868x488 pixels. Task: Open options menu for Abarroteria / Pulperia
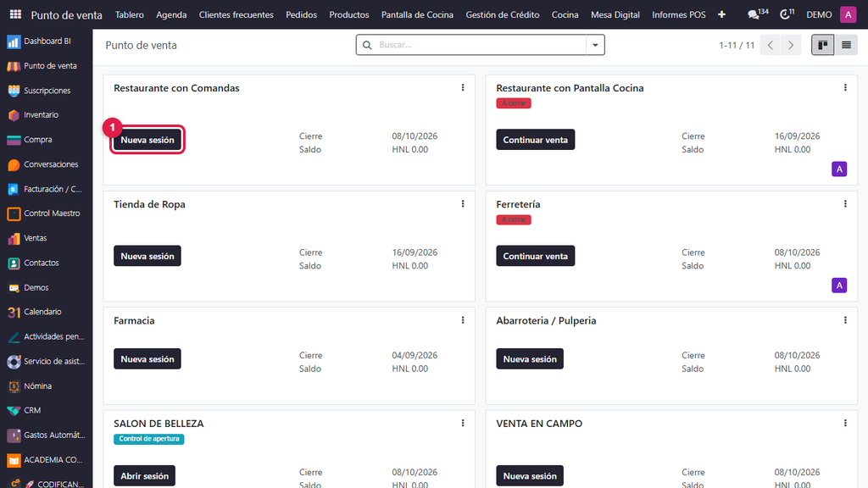point(845,319)
